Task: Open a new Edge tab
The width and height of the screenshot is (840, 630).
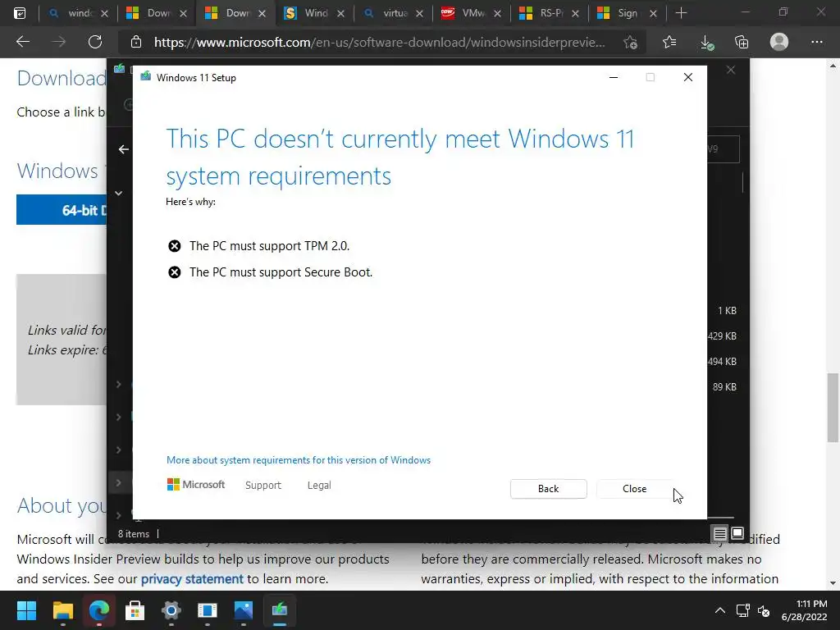Action: pyautogui.click(x=682, y=13)
